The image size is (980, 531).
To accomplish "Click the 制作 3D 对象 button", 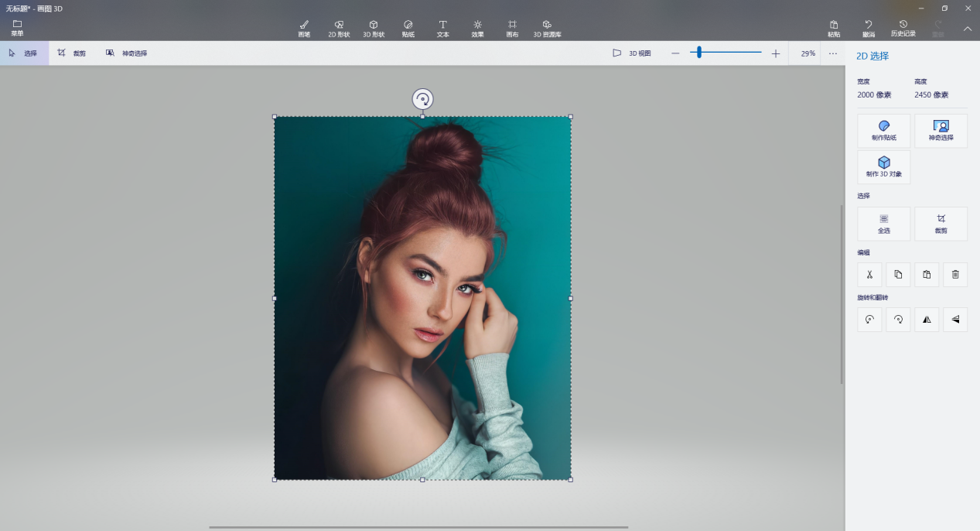I will (883, 167).
